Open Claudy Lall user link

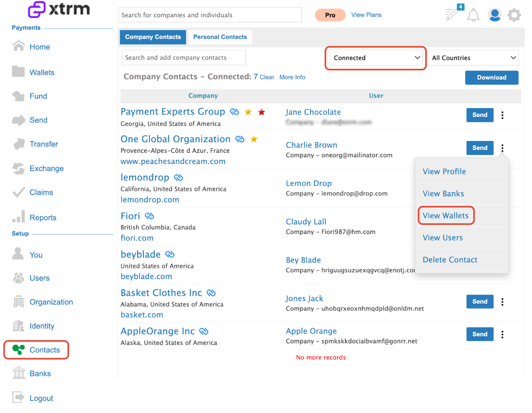click(x=306, y=222)
